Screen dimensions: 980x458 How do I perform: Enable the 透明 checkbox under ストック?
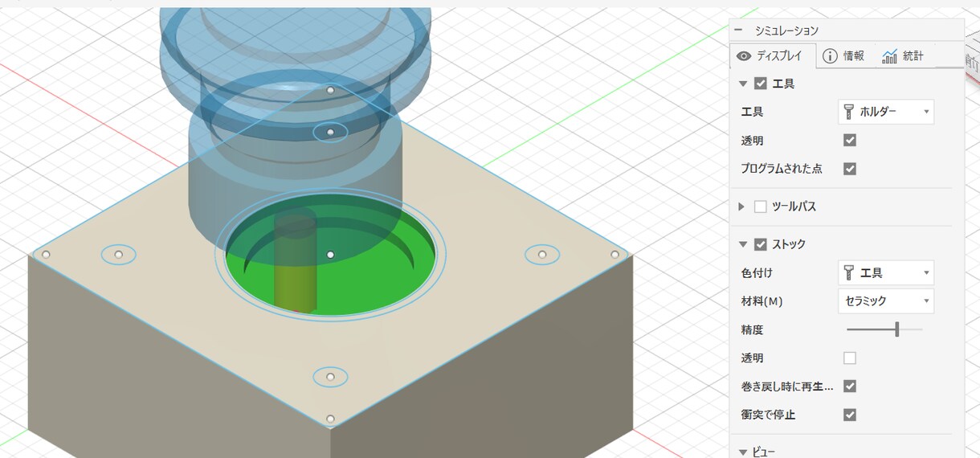[x=850, y=358]
